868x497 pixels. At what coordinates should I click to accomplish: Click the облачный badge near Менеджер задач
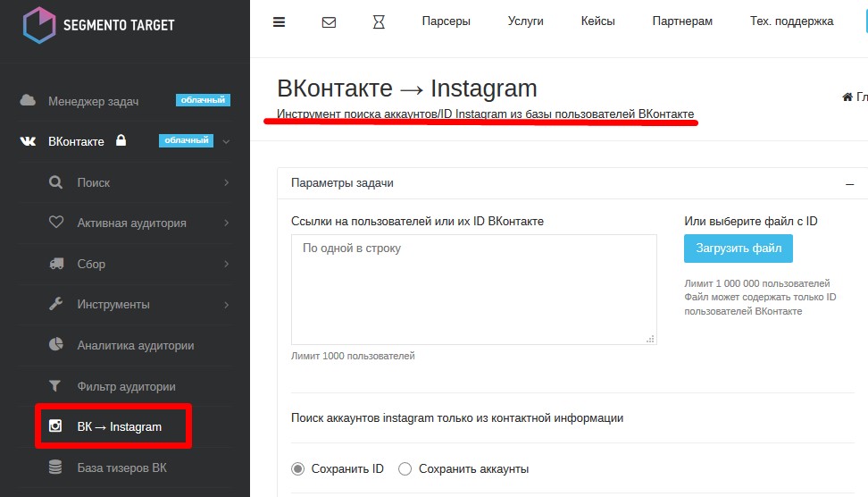click(204, 100)
